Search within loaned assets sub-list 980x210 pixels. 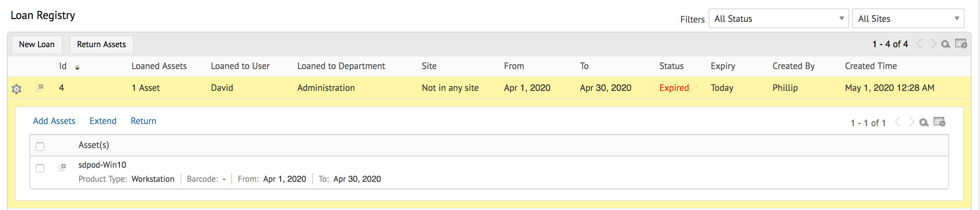coord(924,123)
